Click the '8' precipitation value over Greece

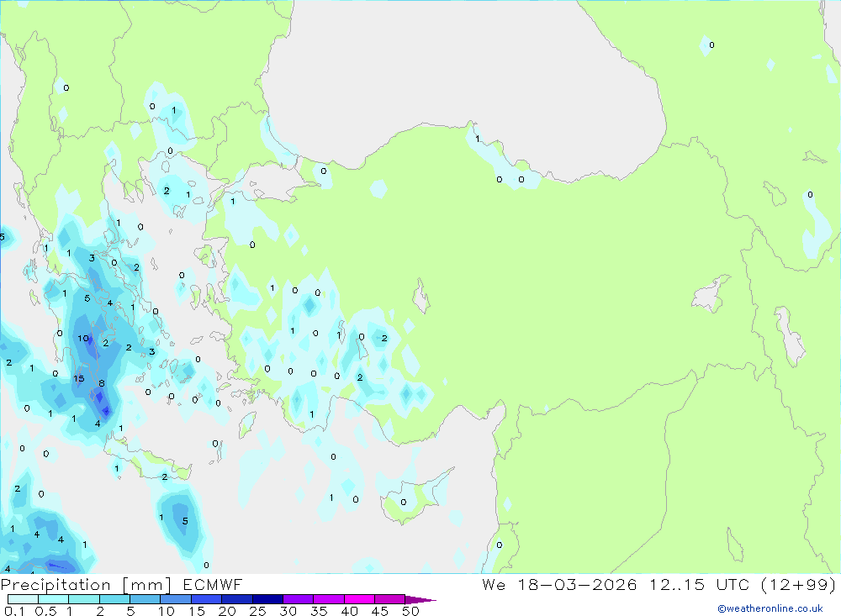tap(102, 383)
